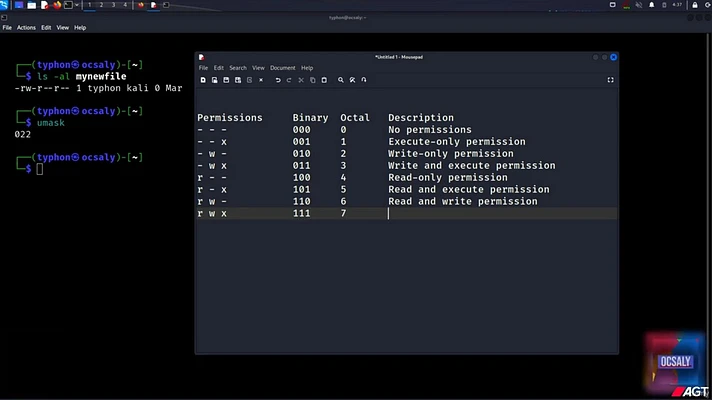This screenshot has width=712, height=400.
Task: Click the show desktop icon in top panel
Action: 19,5
